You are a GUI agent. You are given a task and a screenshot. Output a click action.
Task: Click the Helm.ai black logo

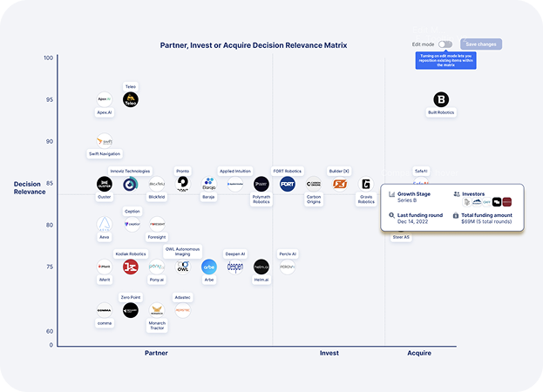(261, 267)
